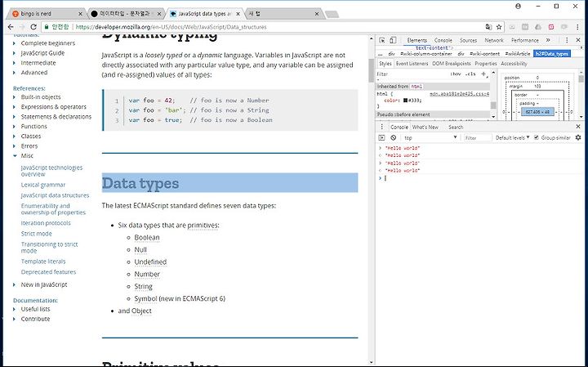
Task: Open a new tab button
Action: [x=332, y=14]
